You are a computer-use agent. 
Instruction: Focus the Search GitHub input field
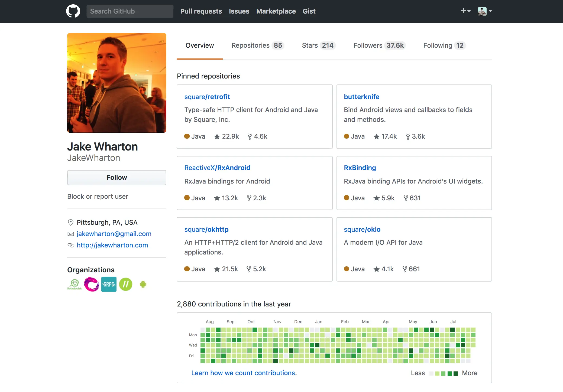click(x=130, y=11)
